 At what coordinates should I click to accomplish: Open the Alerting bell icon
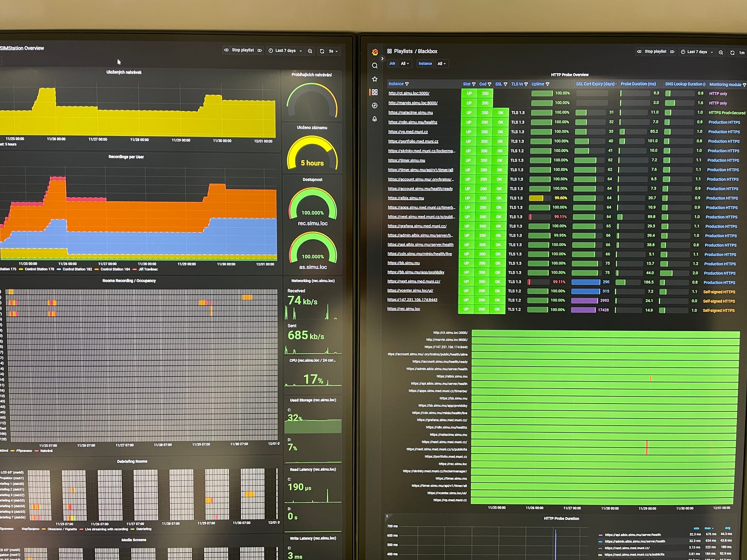tap(375, 119)
